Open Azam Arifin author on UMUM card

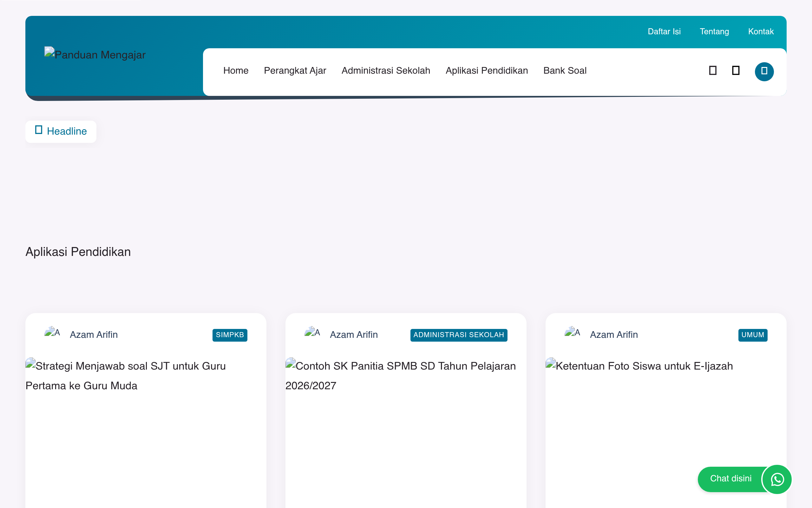pos(614,335)
